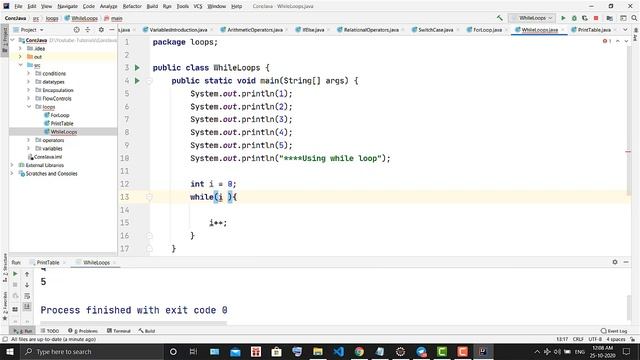Open the Problems tool window button

pyautogui.click(x=83, y=331)
